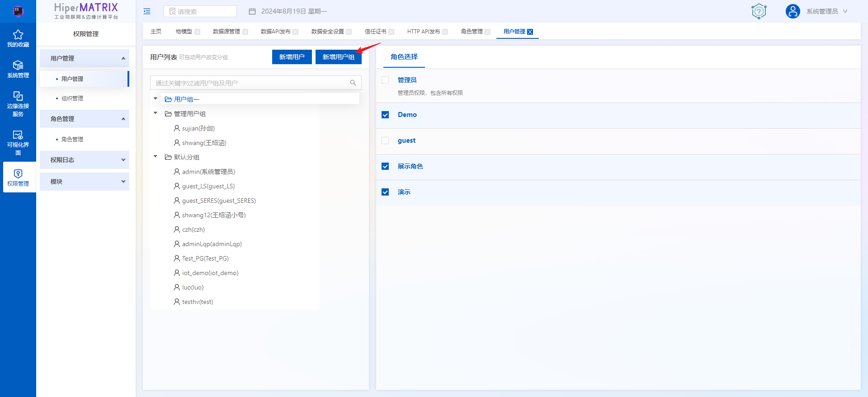The image size is (868, 397).
Task: Click user icon beside admin(系统管理员)
Action: 177,172
